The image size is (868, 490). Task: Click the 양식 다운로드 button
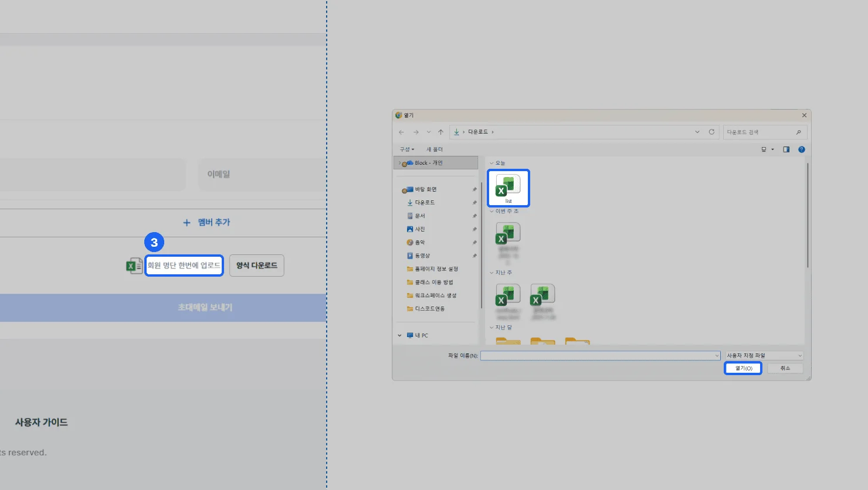(x=257, y=266)
